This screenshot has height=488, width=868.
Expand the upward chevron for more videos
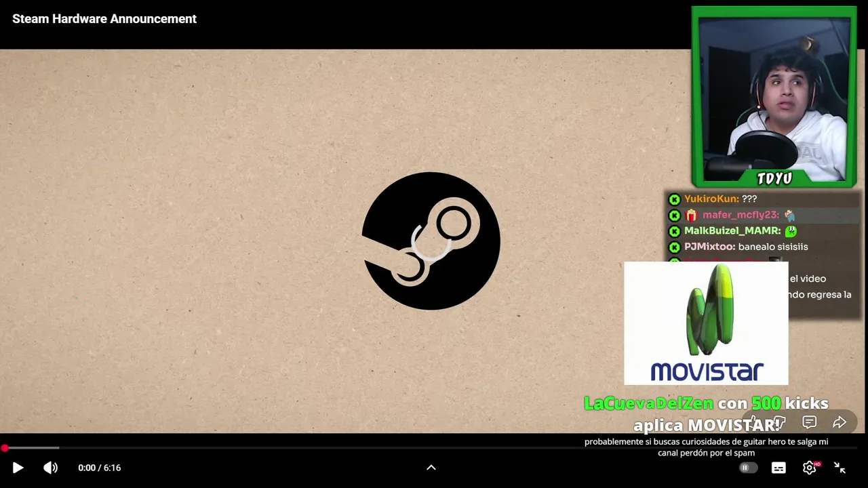point(431,467)
